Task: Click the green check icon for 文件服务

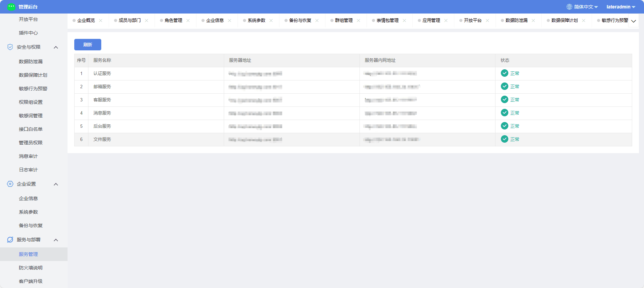Action: [505, 139]
